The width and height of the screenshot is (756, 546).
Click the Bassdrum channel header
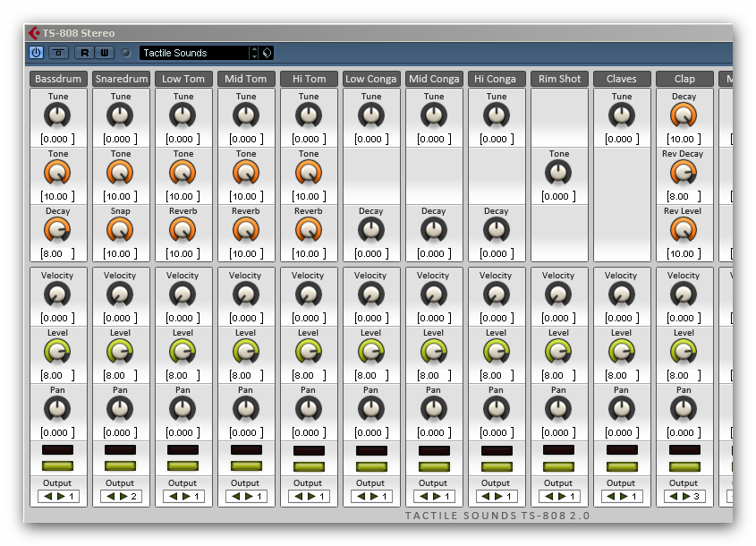click(58, 79)
